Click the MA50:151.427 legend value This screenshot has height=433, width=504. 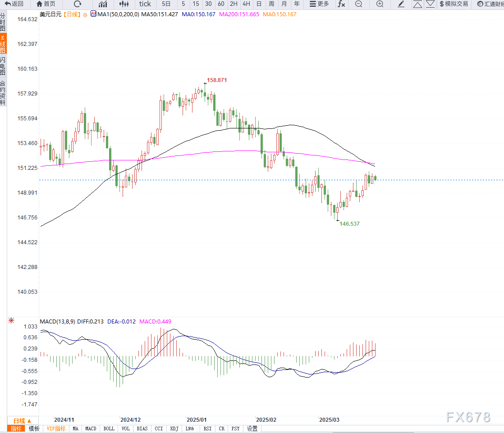[x=160, y=14]
